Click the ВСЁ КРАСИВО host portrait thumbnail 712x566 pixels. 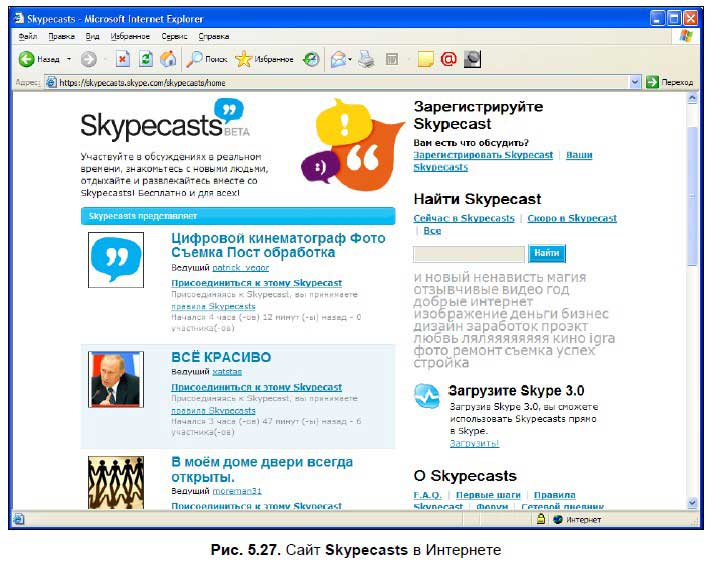coord(115,379)
